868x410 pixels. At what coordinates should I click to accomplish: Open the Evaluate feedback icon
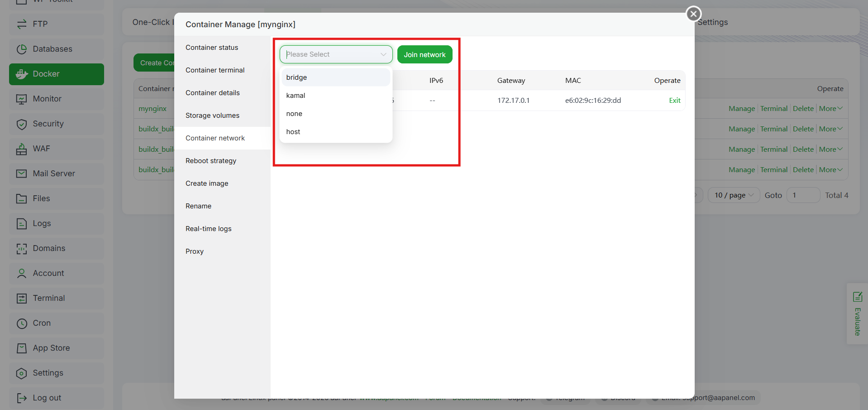[x=857, y=297]
